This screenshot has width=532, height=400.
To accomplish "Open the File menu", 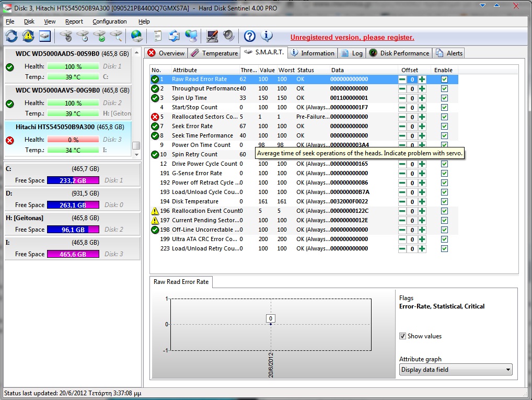I will pyautogui.click(x=10, y=21).
